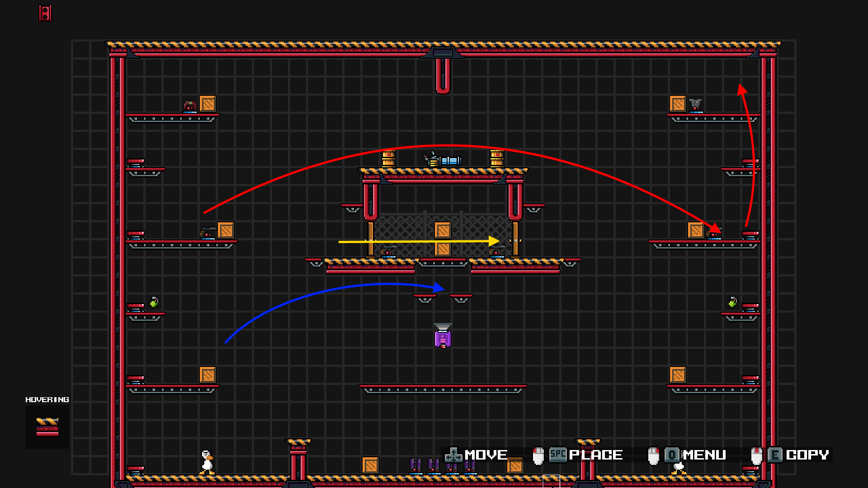Viewport: 868px width, 488px height.
Task: Click the PLACE label in bottom bar
Action: point(596,455)
